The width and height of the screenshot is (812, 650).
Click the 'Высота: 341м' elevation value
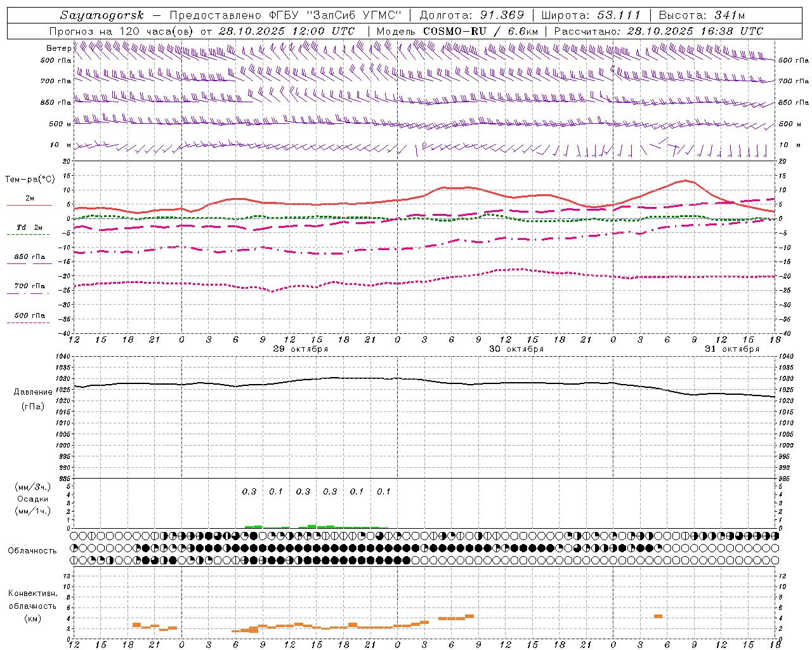click(x=702, y=16)
